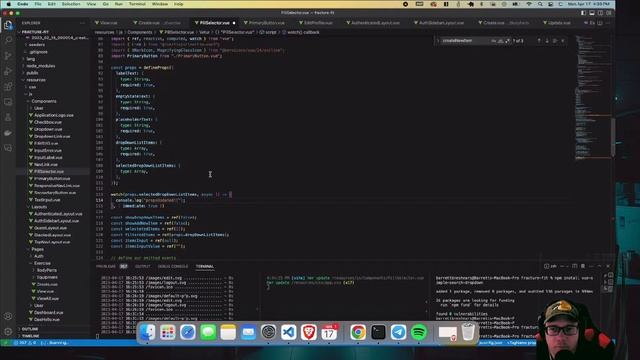This screenshot has width=640, height=360.
Task: Expand the node_modules folder
Action: pyautogui.click(x=40, y=66)
